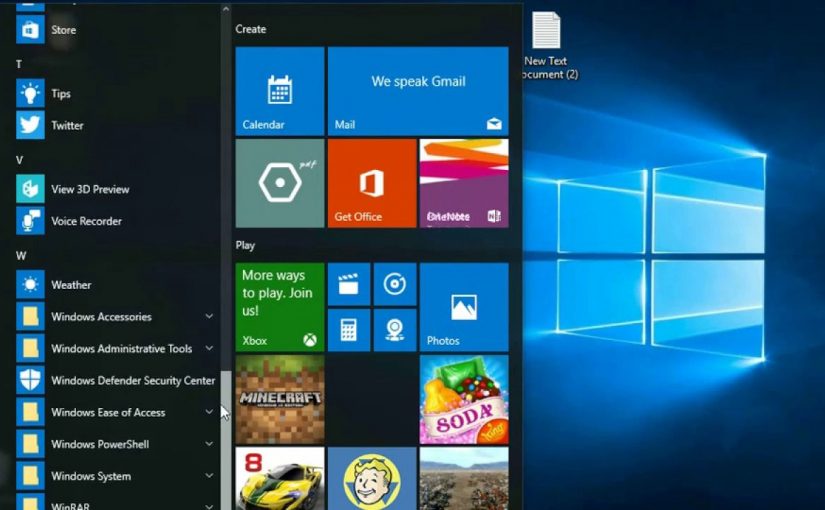Click the Windows Ease of Access label
This screenshot has width=825, height=510.
108,412
